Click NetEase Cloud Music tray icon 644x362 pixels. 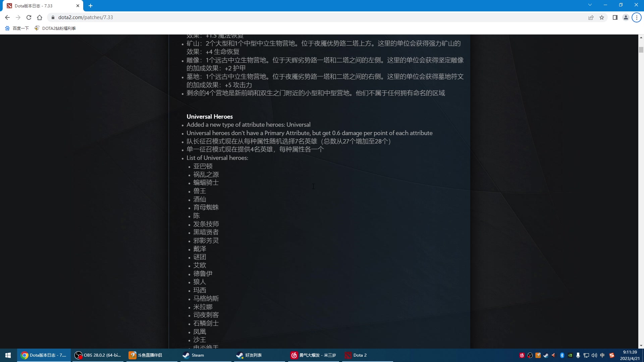point(522,355)
